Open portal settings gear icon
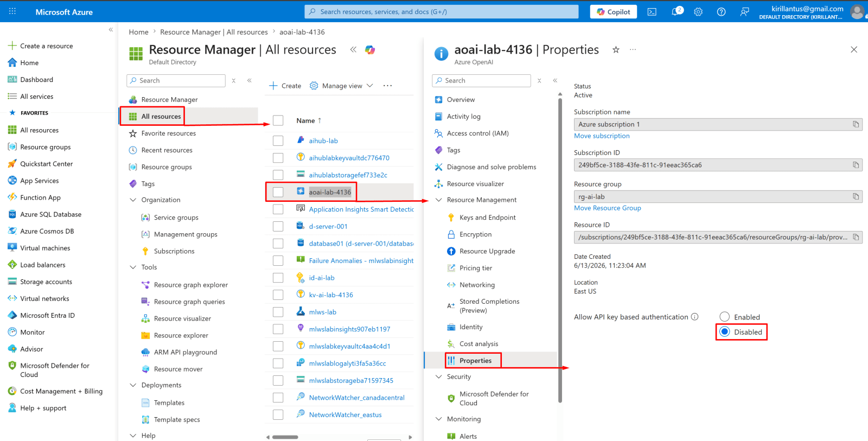This screenshot has height=441, width=868. pyautogui.click(x=698, y=11)
